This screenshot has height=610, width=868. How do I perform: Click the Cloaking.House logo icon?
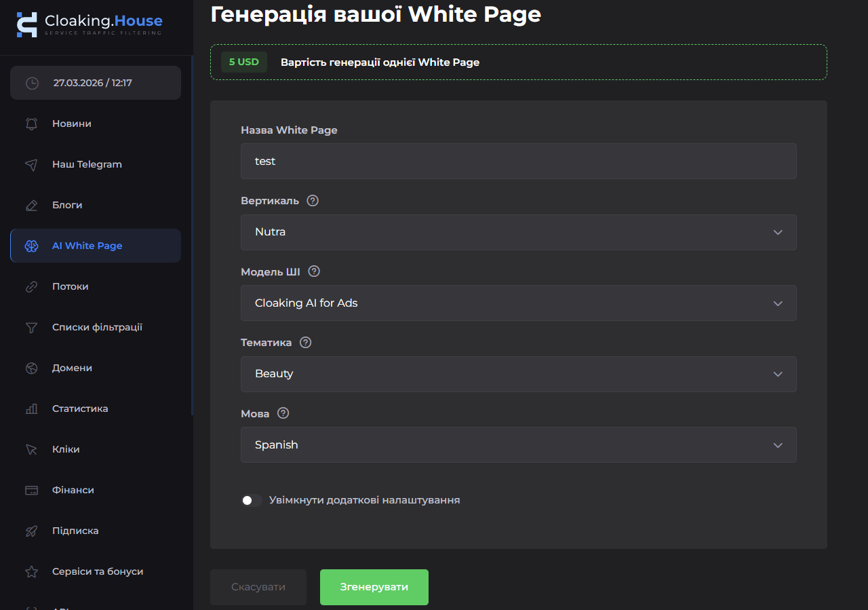26,25
